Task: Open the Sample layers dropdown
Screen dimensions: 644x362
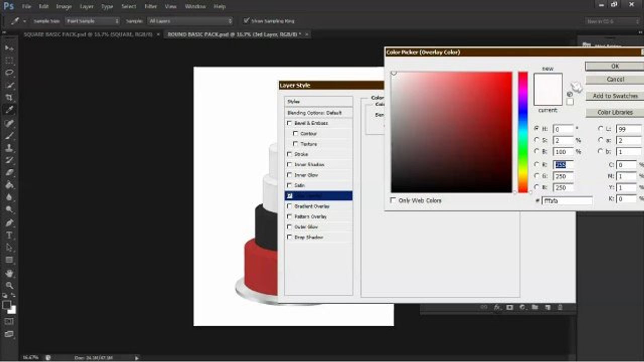Action: coord(191,21)
